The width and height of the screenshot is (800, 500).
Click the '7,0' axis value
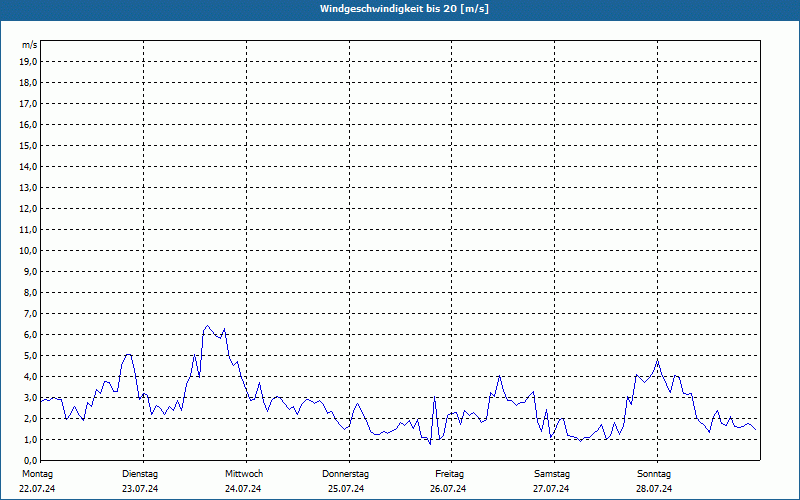tap(31, 313)
